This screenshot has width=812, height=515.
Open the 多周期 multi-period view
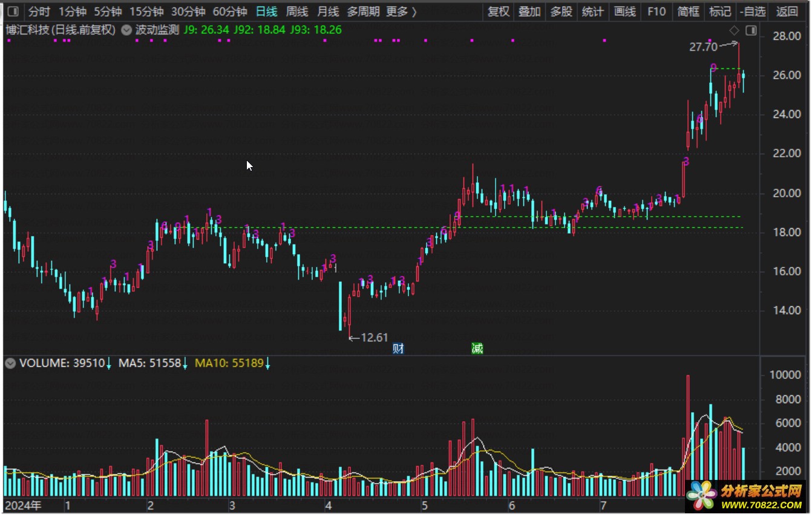click(x=364, y=11)
